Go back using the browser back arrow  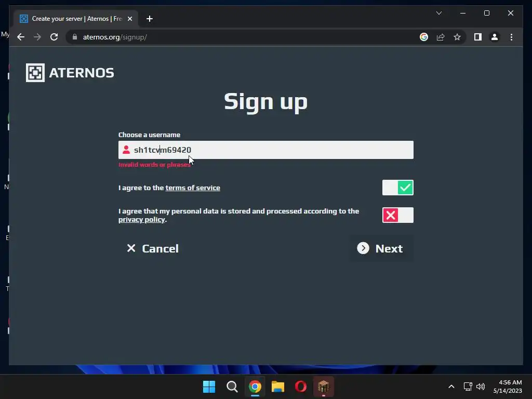[x=21, y=37]
